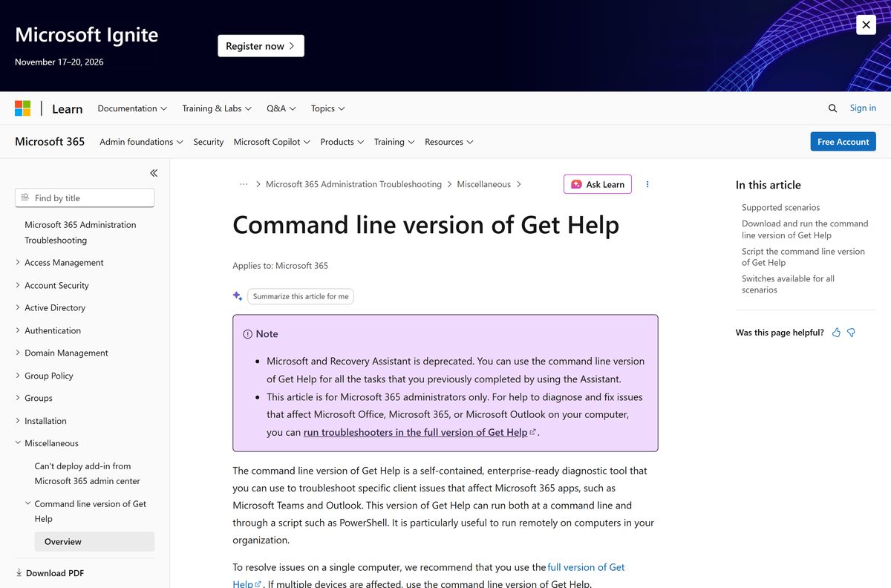Click the Microsoft logo icon
The width and height of the screenshot is (891, 588).
[x=23, y=108]
